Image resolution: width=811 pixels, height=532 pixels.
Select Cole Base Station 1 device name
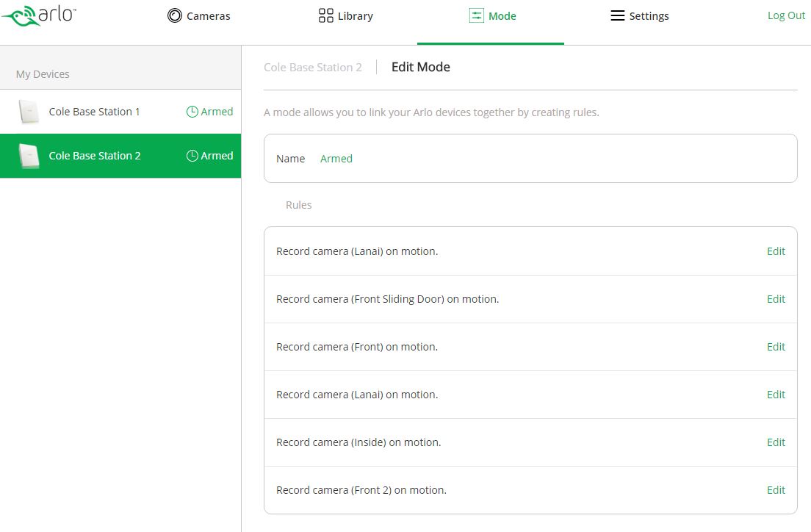(x=95, y=112)
